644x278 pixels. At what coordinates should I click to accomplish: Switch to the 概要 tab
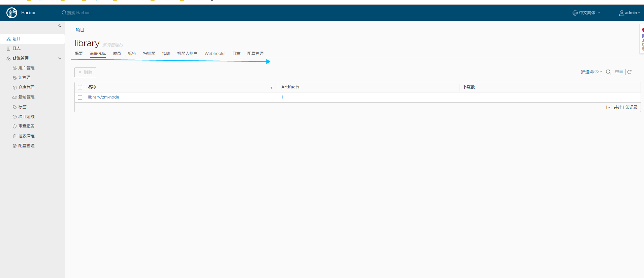point(78,54)
